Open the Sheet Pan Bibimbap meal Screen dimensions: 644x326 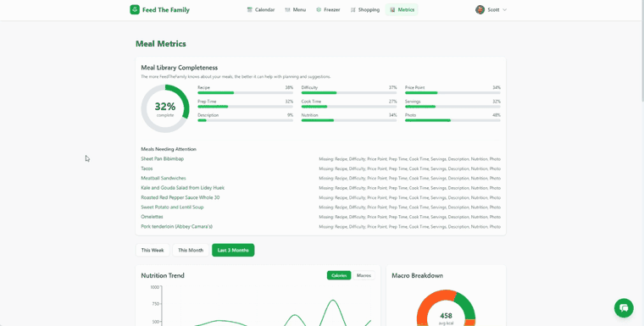pyautogui.click(x=162, y=159)
